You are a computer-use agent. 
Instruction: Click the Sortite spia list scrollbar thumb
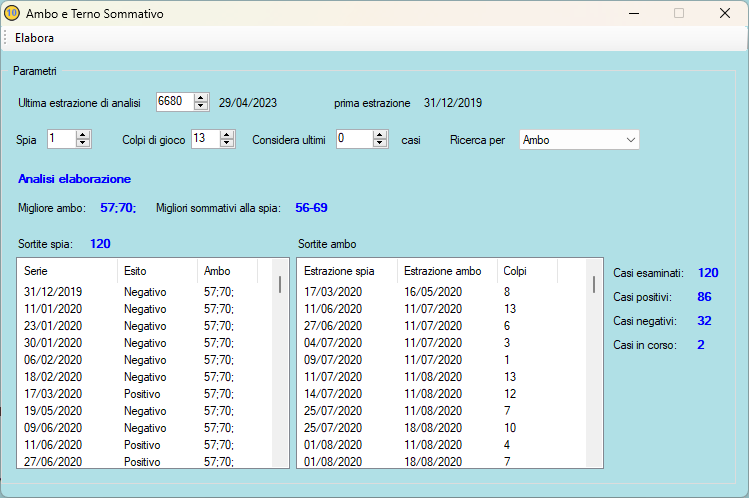pyautogui.click(x=280, y=285)
